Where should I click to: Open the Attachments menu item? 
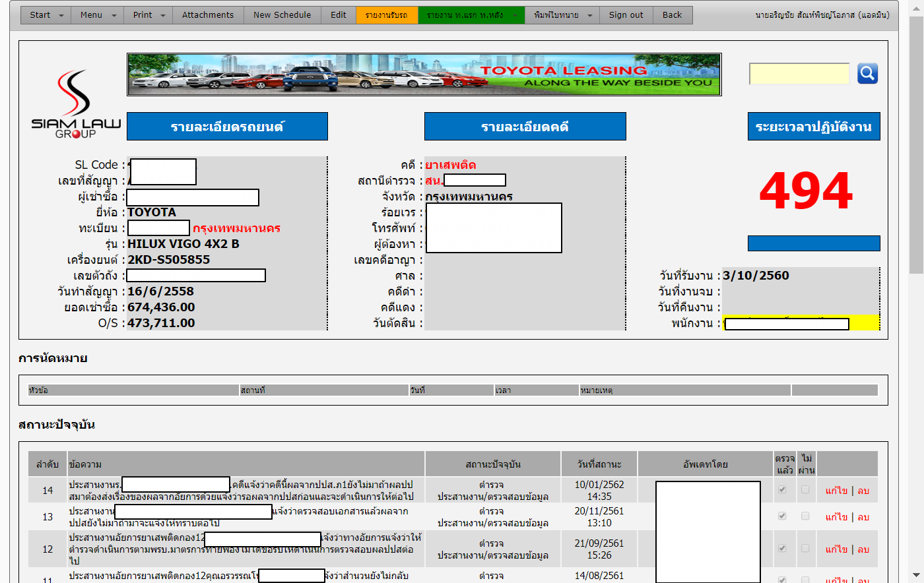click(x=208, y=15)
